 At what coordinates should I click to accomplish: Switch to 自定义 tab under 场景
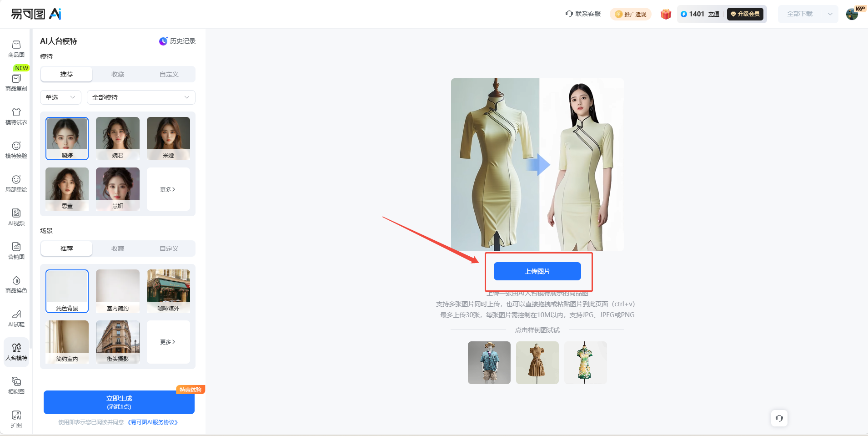169,248
